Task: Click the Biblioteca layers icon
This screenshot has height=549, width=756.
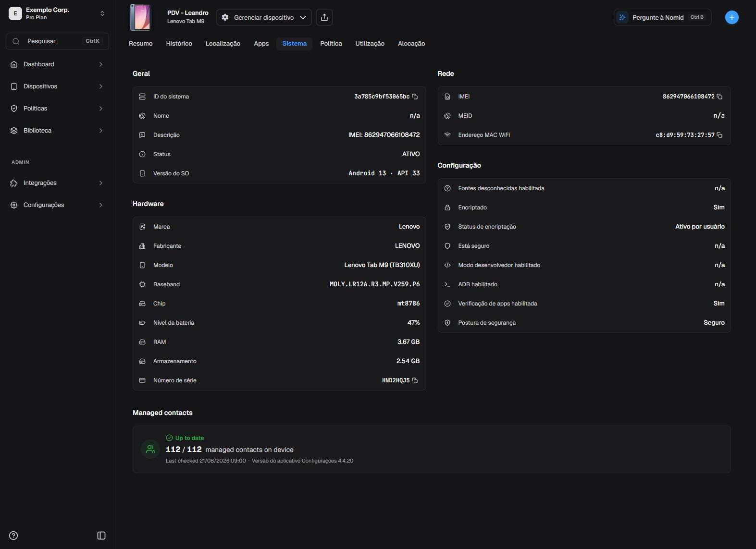Action: (x=14, y=131)
